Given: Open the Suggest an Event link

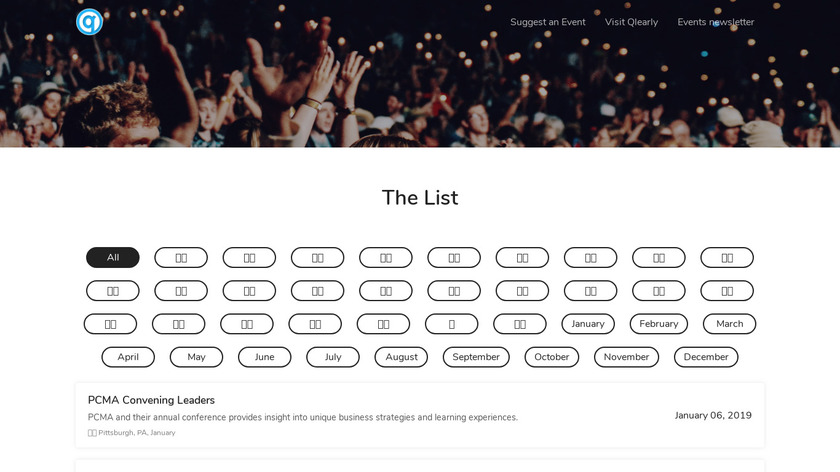Looking at the screenshot, I should coord(548,22).
